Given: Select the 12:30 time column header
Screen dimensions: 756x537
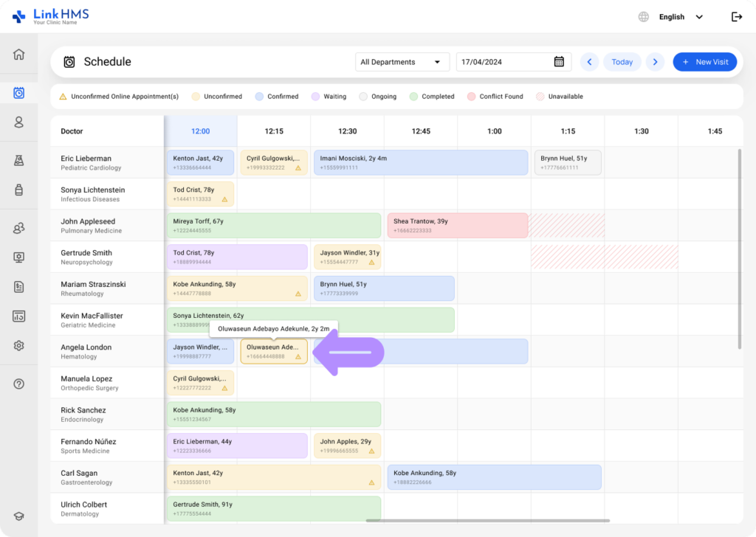Looking at the screenshot, I should pyautogui.click(x=347, y=131).
